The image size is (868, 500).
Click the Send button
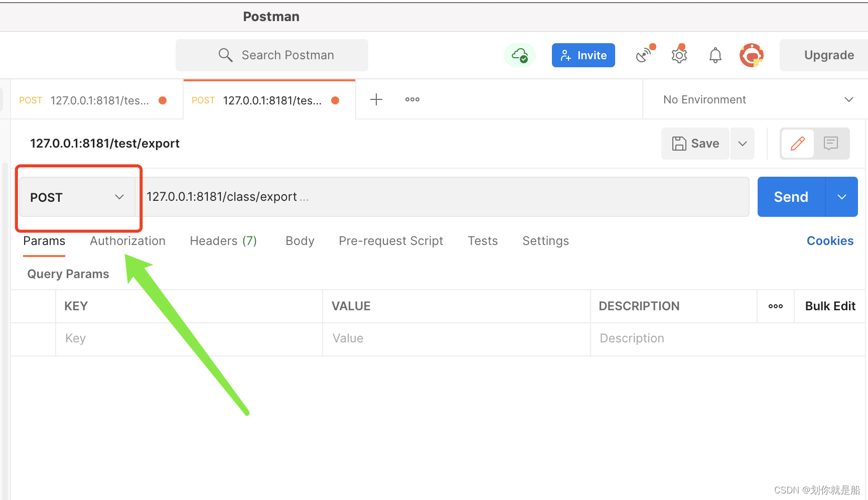click(790, 197)
